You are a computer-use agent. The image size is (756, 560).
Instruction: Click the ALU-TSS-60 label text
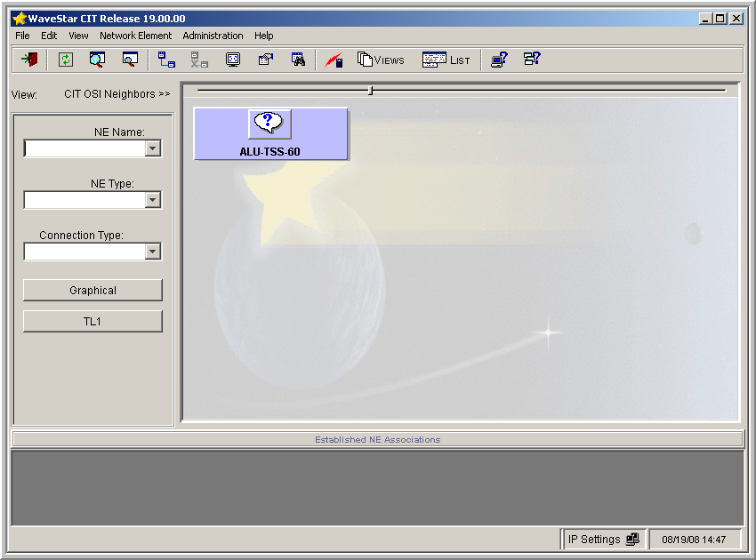pos(269,152)
